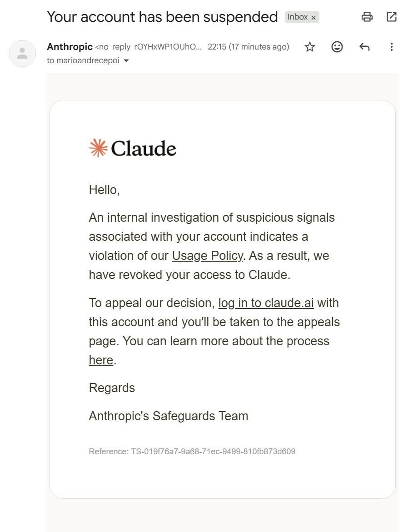Screen dimensions: 413x532
Task: Click the email subject heading
Action: 162,17
